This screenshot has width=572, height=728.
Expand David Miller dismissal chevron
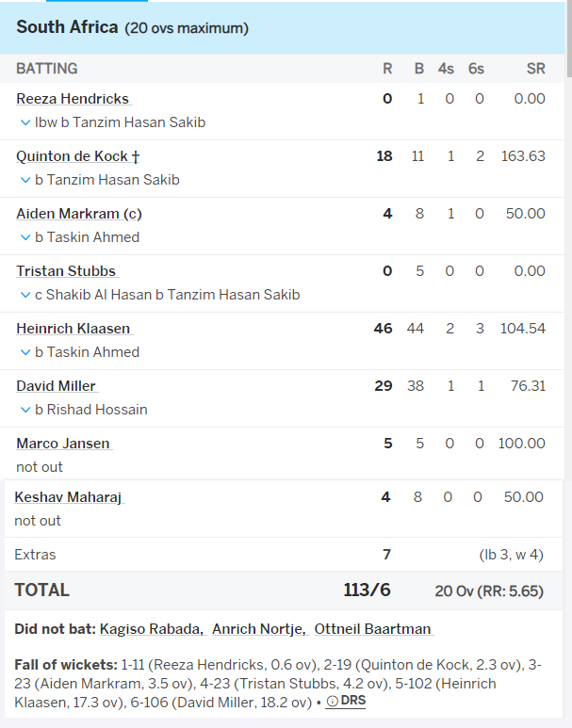click(x=25, y=410)
